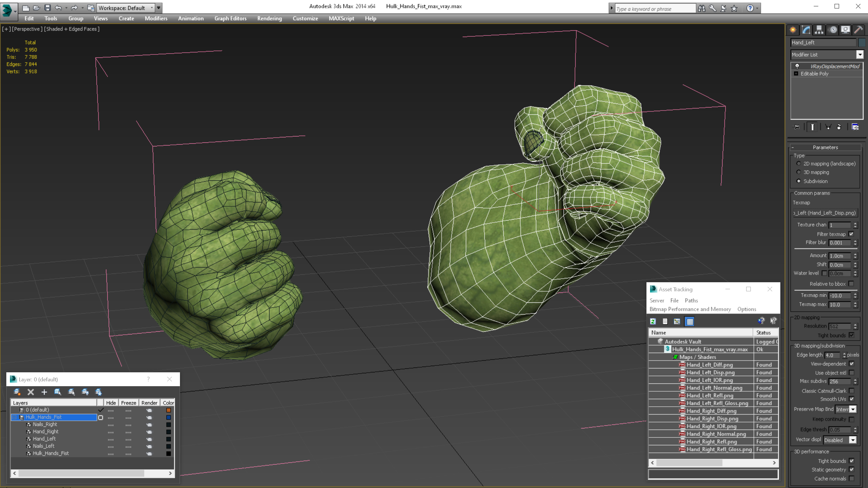868x488 pixels.
Task: Open the Graph Editors menu
Action: tap(231, 18)
